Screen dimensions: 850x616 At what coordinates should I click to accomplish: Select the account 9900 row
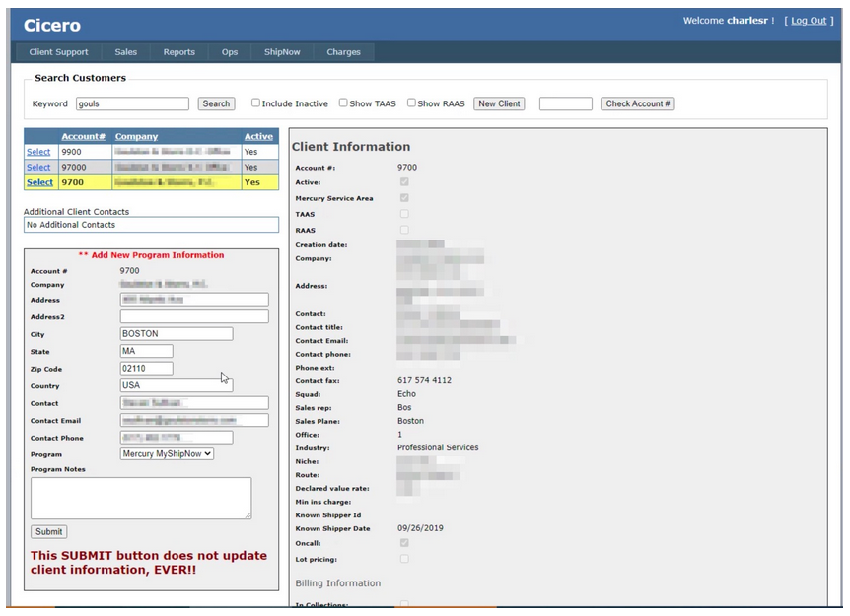pyautogui.click(x=38, y=152)
